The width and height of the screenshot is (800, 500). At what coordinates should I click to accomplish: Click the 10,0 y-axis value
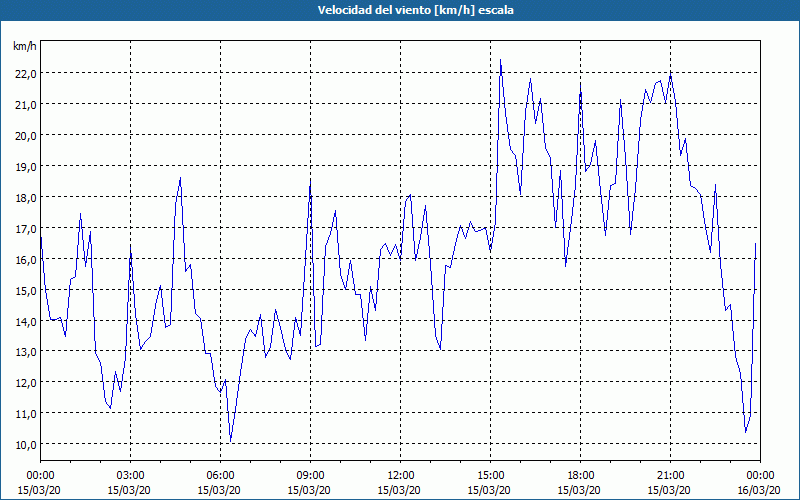click(27, 445)
